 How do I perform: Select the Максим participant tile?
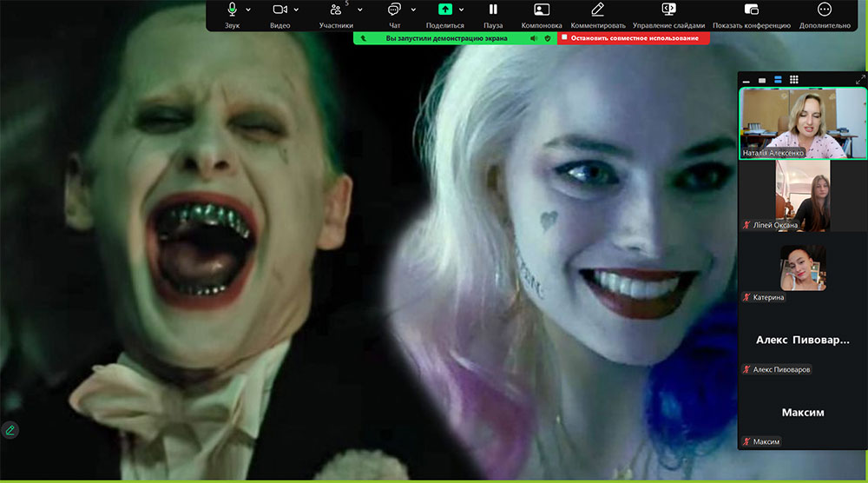pos(803,412)
